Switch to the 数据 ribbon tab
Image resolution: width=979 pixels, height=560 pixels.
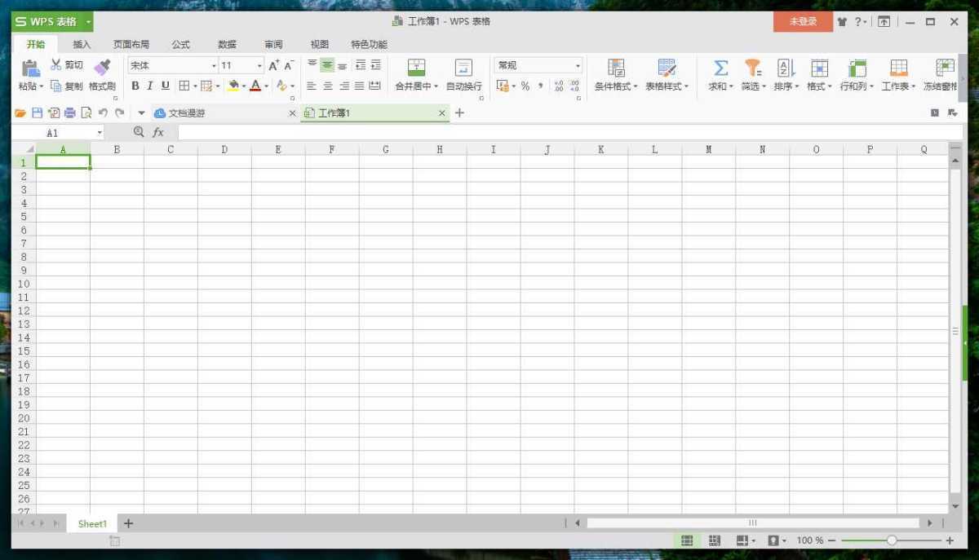[x=227, y=44]
